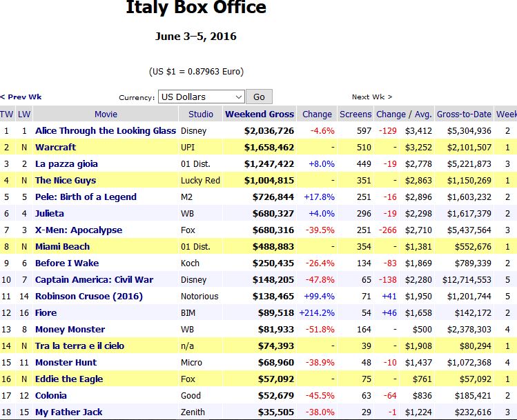Open Tra la terra e il cielo link

[x=79, y=346]
